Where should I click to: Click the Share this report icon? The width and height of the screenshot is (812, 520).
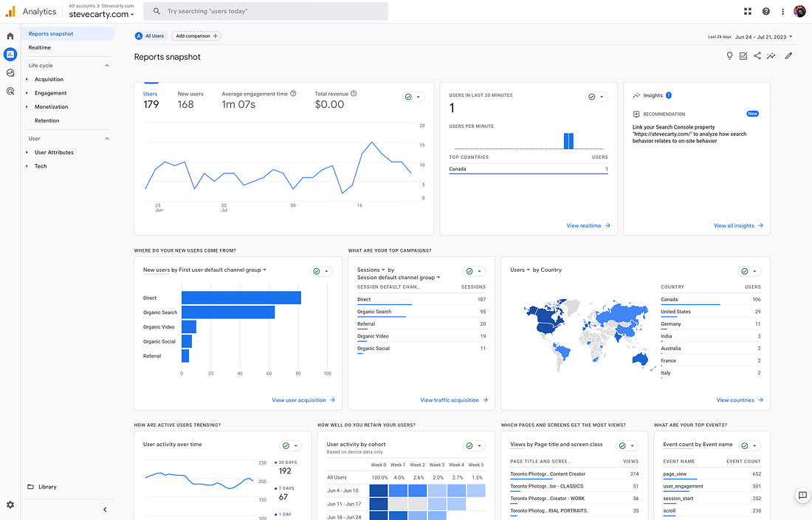click(757, 56)
